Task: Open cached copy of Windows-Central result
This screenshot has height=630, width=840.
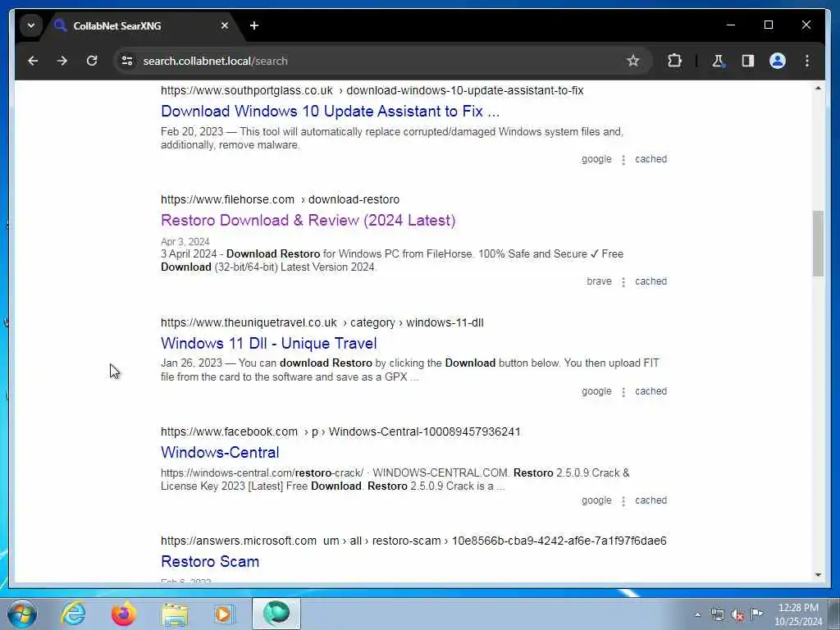Action: (x=651, y=500)
